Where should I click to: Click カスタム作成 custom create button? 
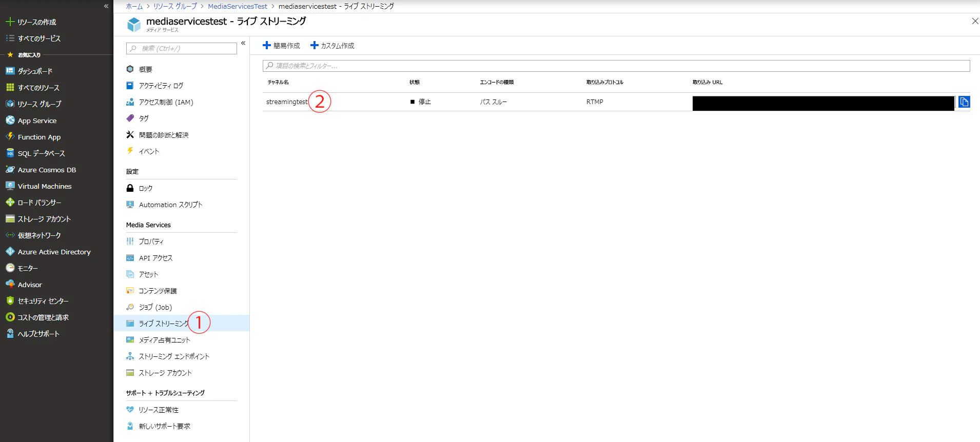point(332,46)
